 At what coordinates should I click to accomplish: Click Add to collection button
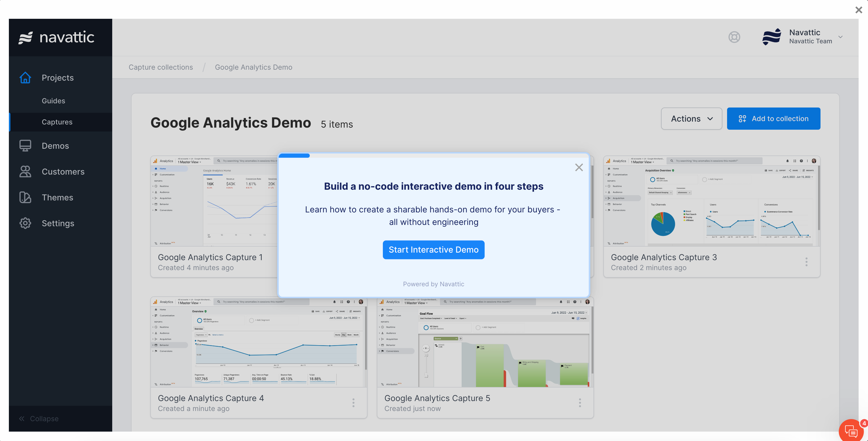pyautogui.click(x=773, y=118)
